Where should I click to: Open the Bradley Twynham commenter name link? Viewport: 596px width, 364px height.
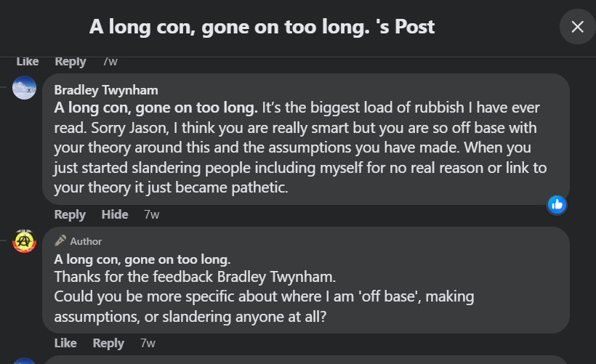point(106,90)
